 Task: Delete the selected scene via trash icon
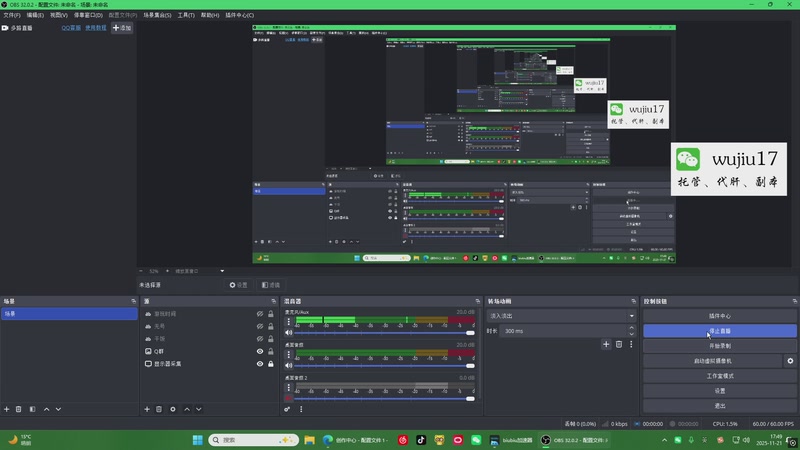click(x=18, y=409)
